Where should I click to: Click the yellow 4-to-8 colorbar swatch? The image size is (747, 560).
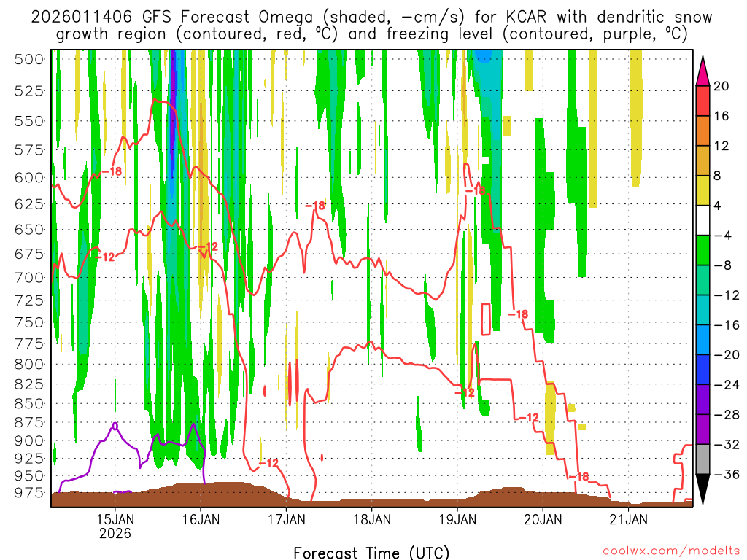703,190
